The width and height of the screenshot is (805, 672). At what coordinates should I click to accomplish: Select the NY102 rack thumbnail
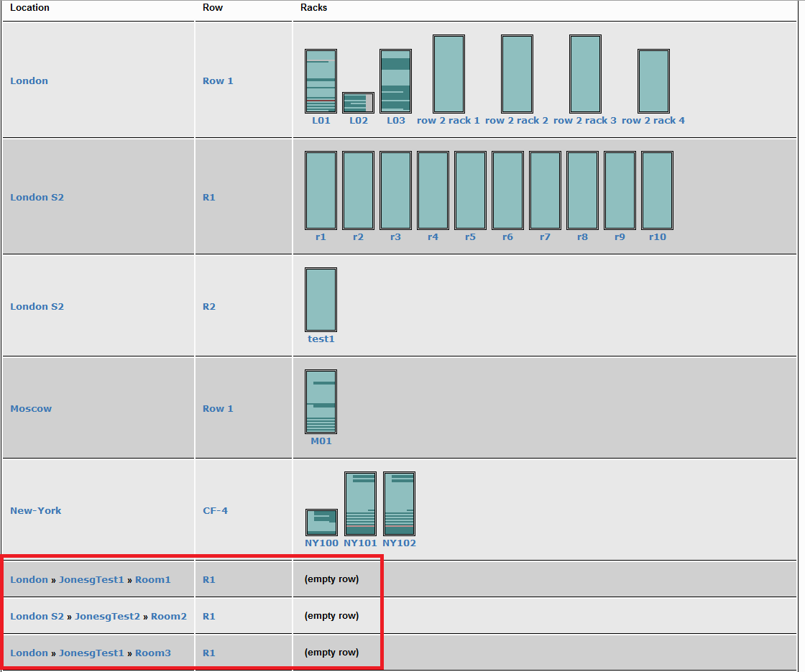click(399, 504)
